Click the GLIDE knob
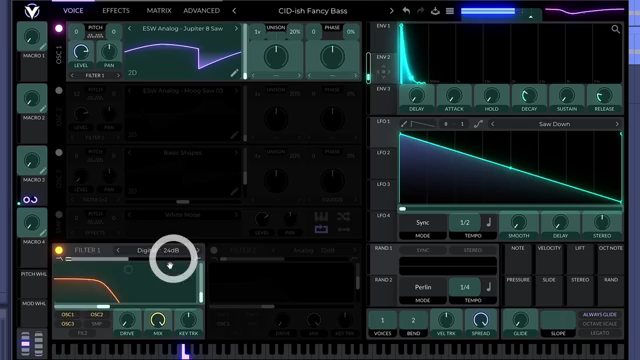Image resolution: width=640 pixels, height=360 pixels. pos(520,320)
